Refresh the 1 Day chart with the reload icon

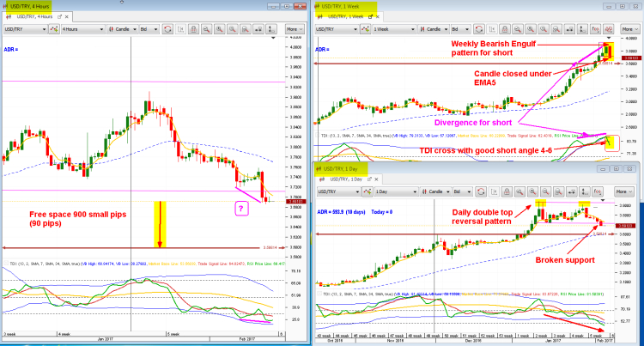click(x=481, y=191)
